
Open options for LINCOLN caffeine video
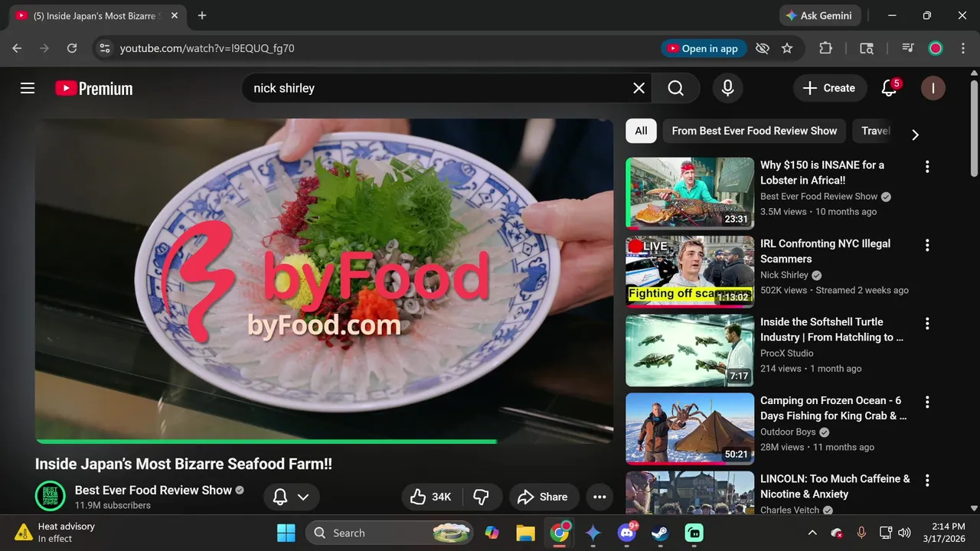(x=927, y=481)
